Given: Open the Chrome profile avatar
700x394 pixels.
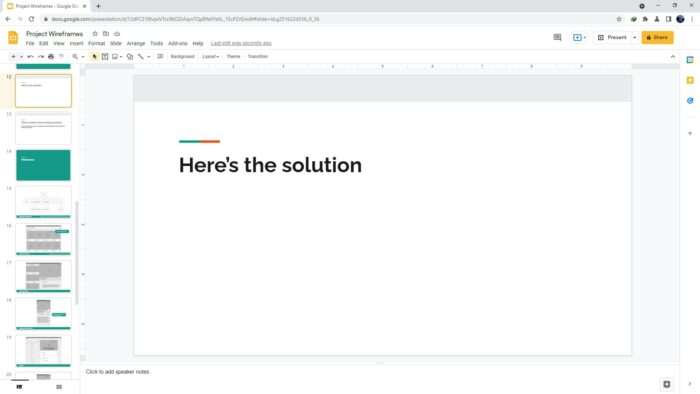Looking at the screenshot, I should pyautogui.click(x=680, y=19).
